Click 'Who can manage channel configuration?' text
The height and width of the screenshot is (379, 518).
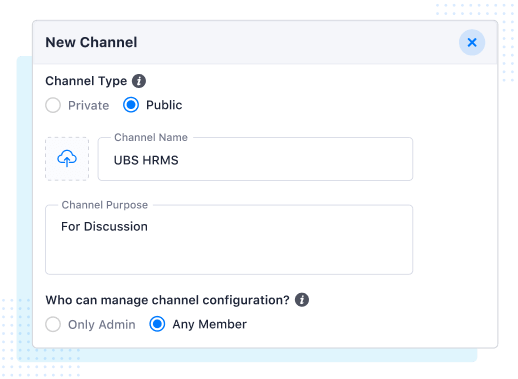pyautogui.click(x=168, y=300)
